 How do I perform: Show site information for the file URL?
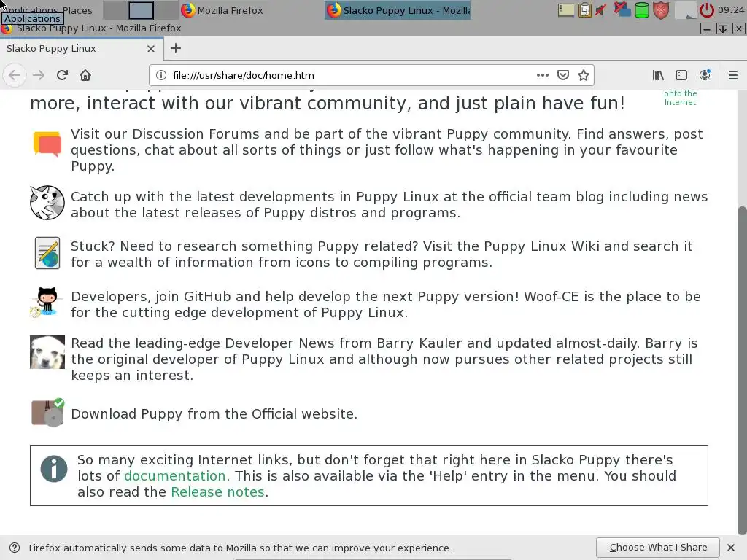(x=161, y=75)
